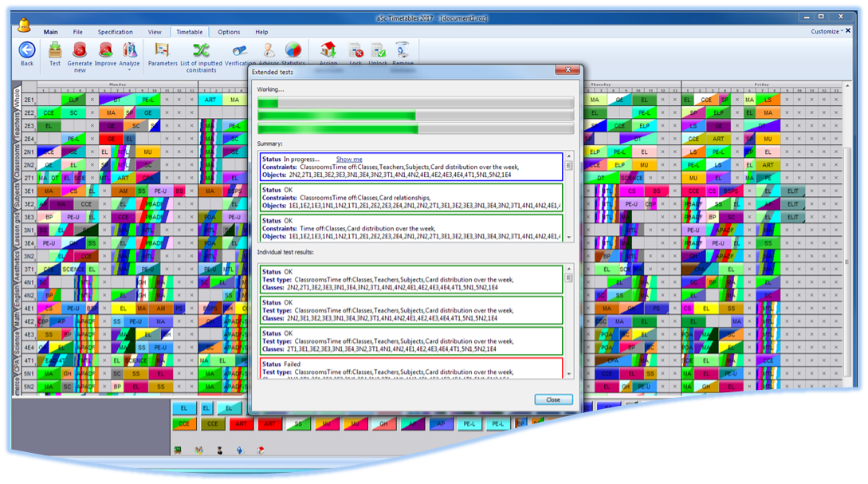Click the Back arrow icon
The height and width of the screenshot is (484, 868).
tap(27, 50)
